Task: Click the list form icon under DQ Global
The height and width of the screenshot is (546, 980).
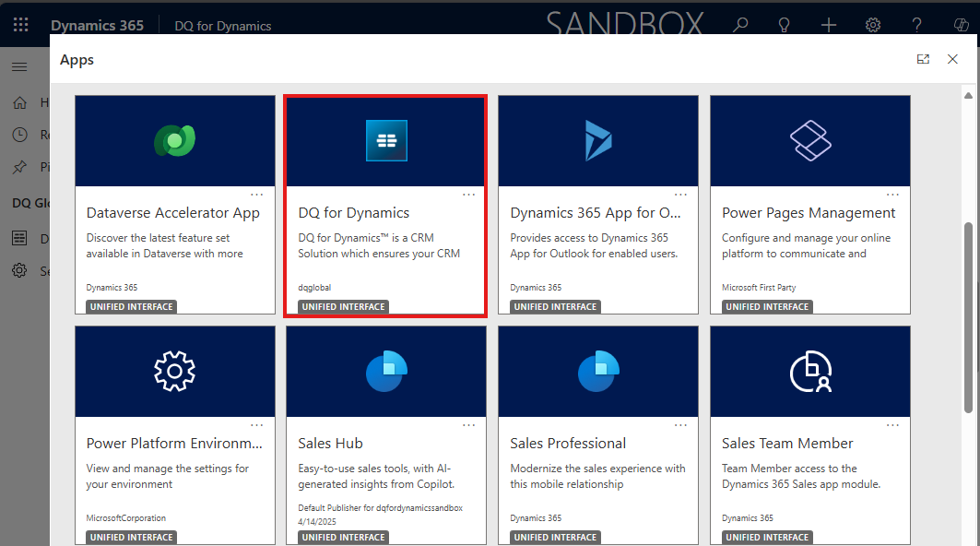Action: pyautogui.click(x=20, y=238)
